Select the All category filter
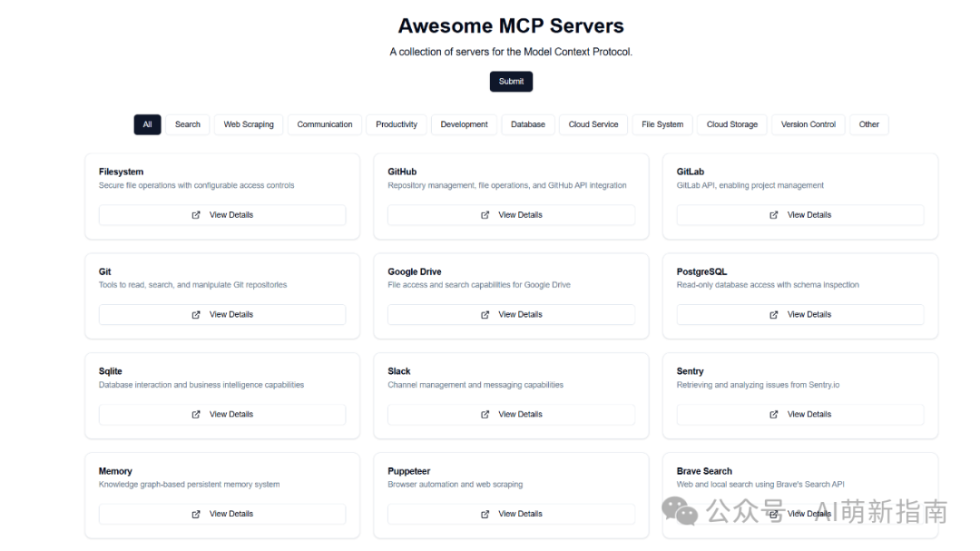The height and width of the screenshot is (551, 980). tap(147, 124)
